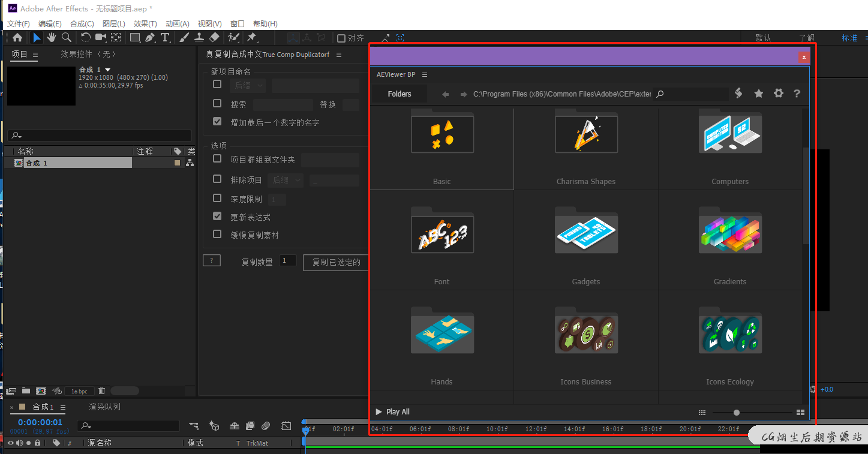This screenshot has height=454, width=868.
Task: Select the Rectangle shape tool
Action: tap(135, 38)
